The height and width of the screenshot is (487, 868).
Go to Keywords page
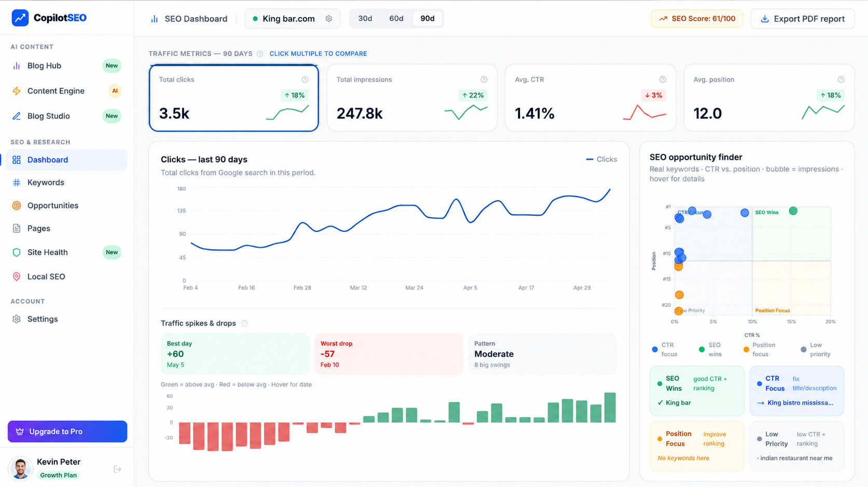66,183
